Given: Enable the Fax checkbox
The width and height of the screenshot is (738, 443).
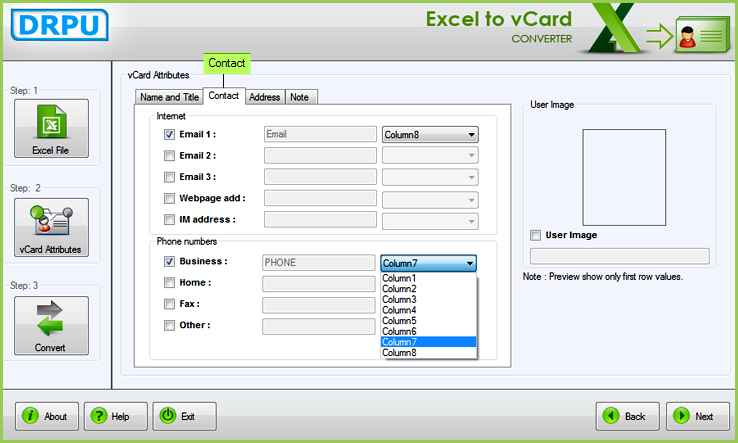Looking at the screenshot, I should coord(169,304).
